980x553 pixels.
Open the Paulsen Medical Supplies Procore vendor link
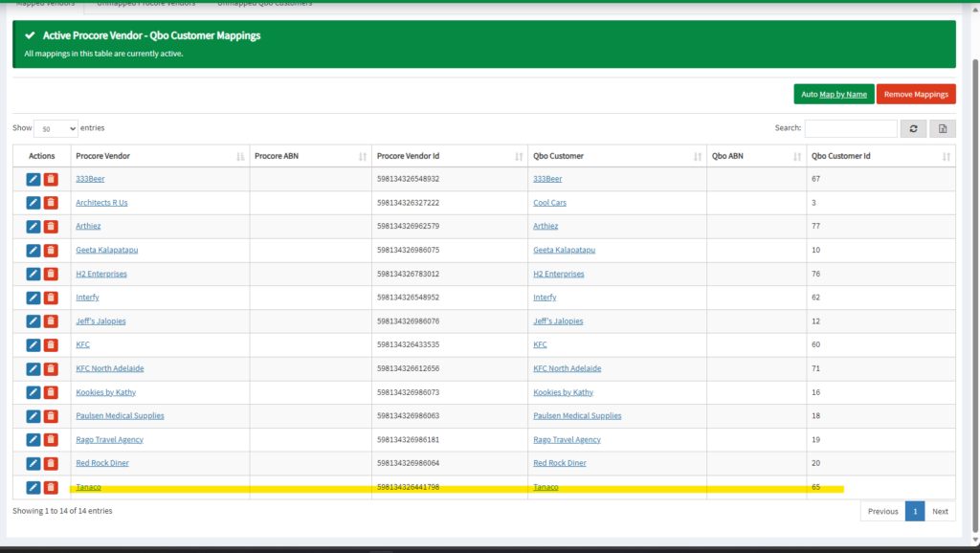pyautogui.click(x=120, y=416)
